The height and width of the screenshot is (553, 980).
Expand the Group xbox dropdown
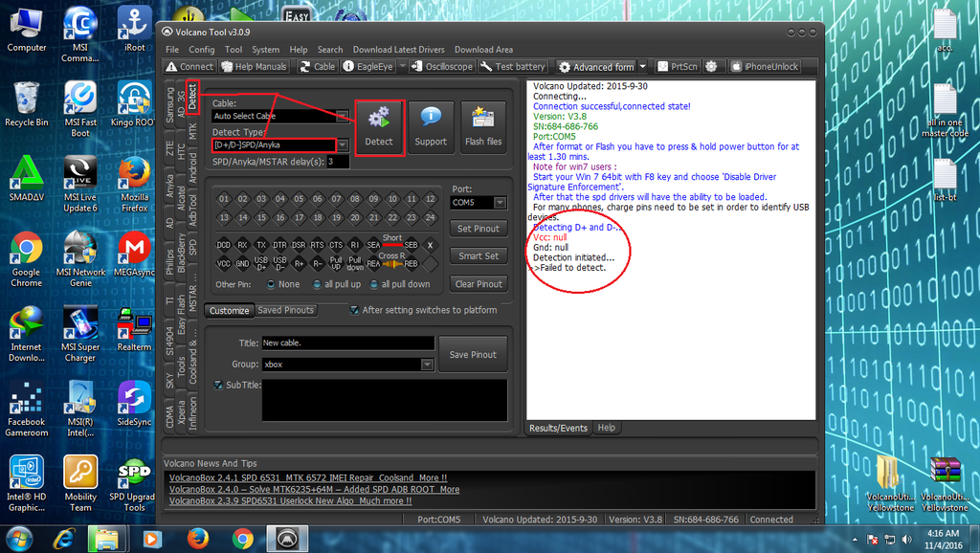[427, 365]
